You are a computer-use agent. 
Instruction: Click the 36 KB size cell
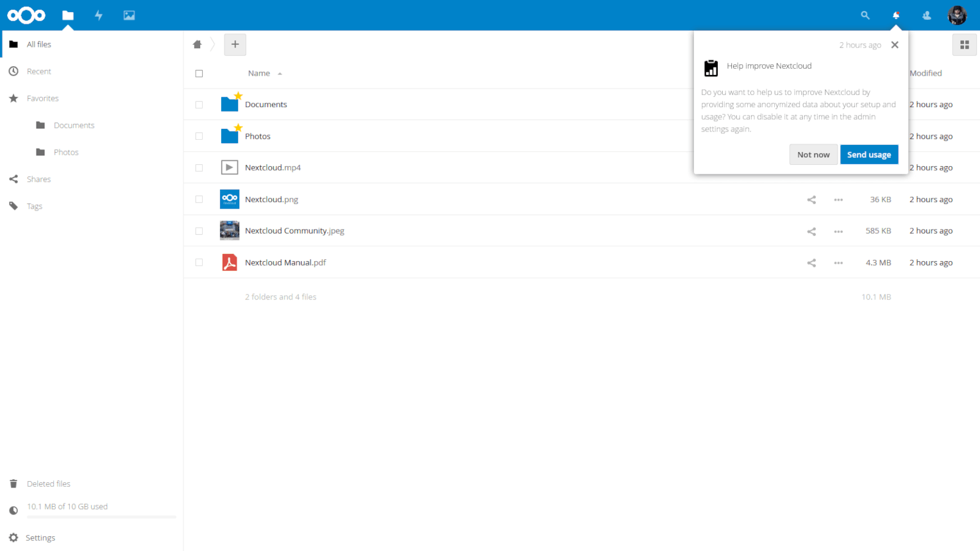(x=881, y=199)
